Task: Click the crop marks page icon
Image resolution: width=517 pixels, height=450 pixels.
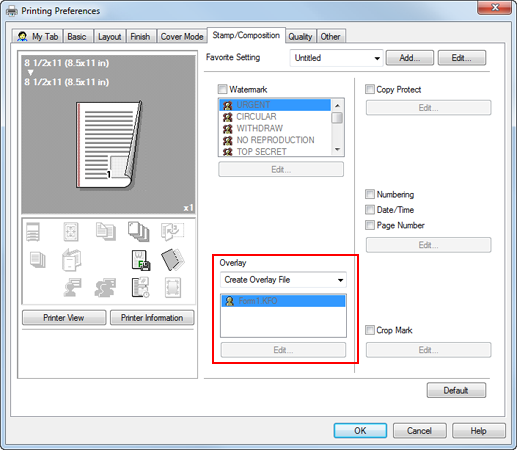Action: (173, 287)
